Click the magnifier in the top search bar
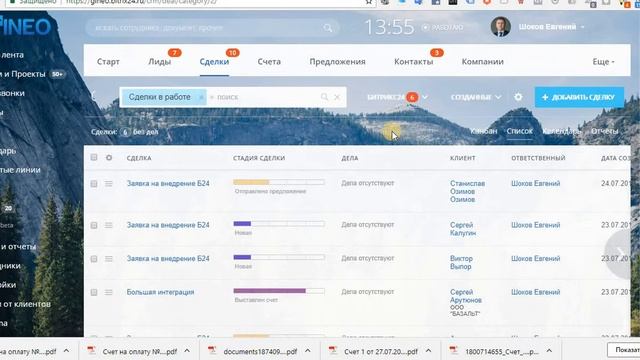640x360 pixels. (328, 28)
